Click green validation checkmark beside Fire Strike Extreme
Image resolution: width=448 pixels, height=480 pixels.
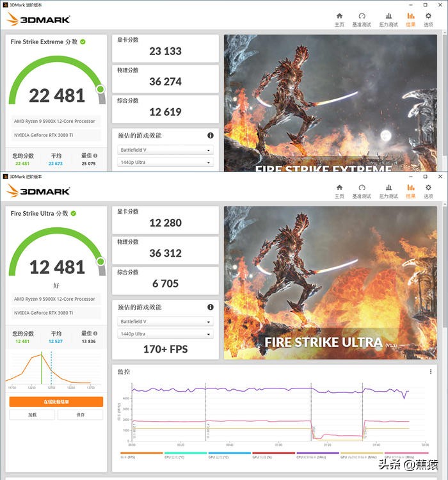coord(83,42)
